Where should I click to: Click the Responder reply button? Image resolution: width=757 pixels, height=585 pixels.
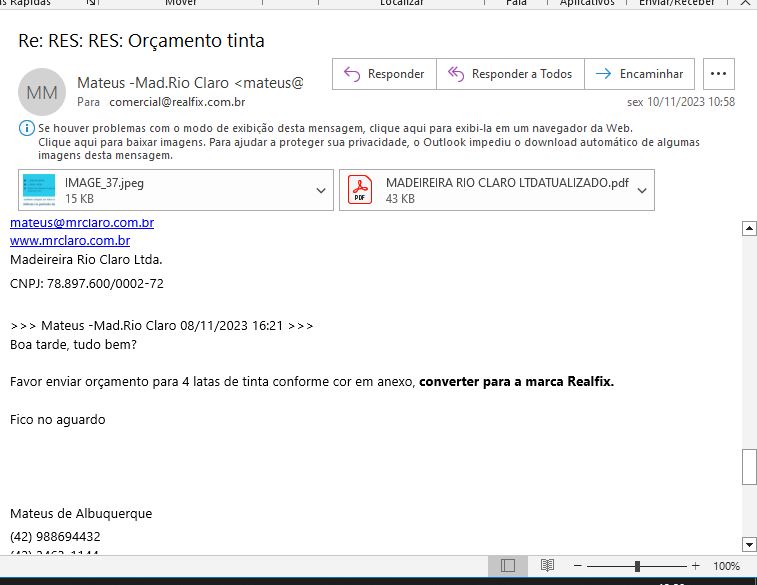[x=384, y=74]
